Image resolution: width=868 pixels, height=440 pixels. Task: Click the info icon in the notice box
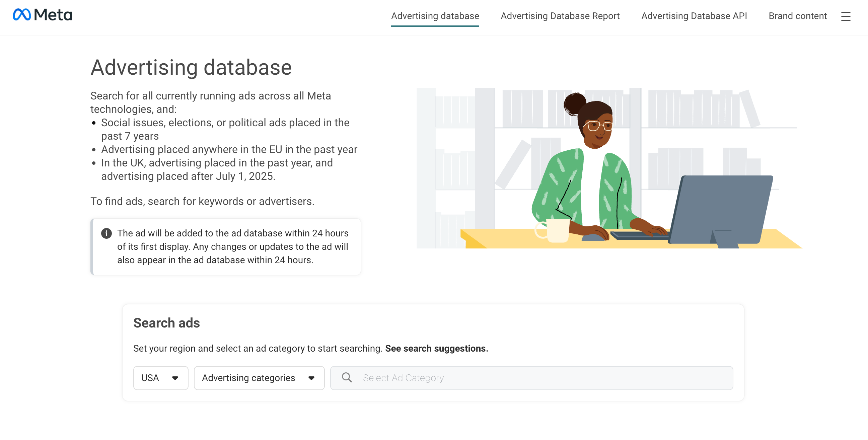tap(106, 233)
